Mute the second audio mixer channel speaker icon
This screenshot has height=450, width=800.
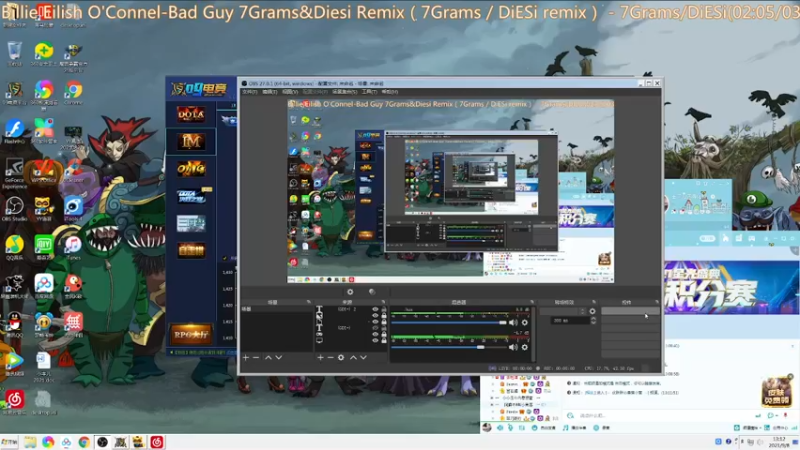pyautogui.click(x=513, y=347)
